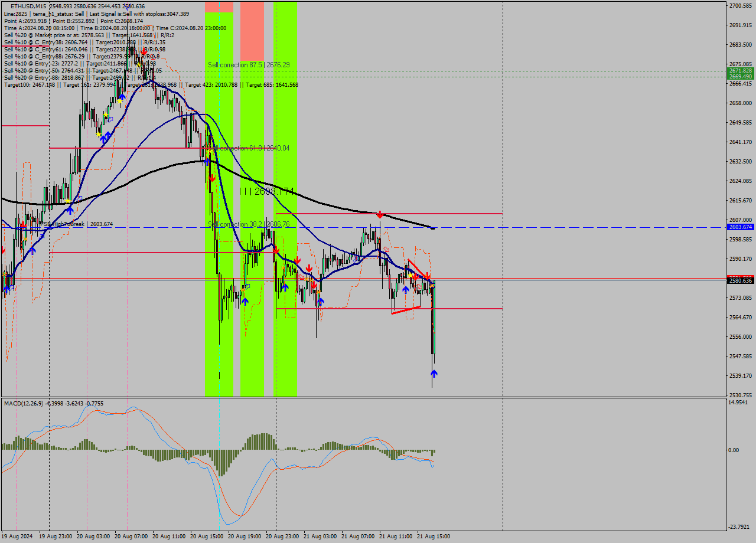Viewport: 756px width, 543px height.
Task: Click the '21 Aug 15:00' time label
Action: 434,537
